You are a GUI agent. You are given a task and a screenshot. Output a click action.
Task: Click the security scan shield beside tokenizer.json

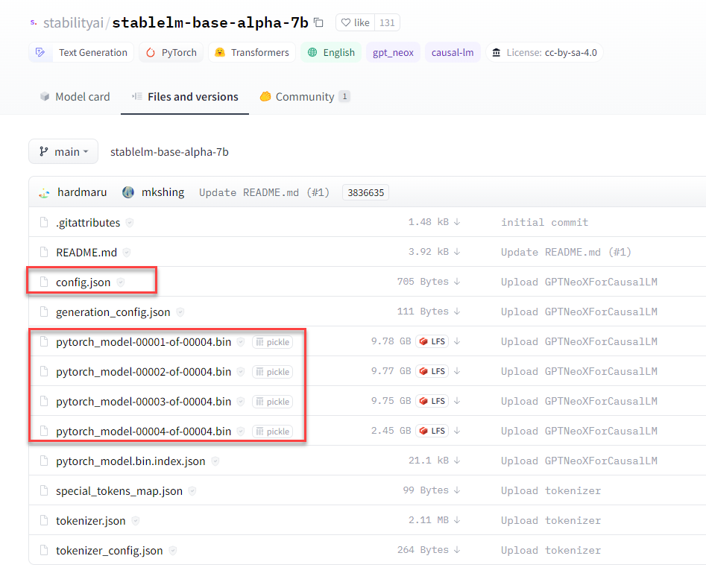[x=135, y=521]
